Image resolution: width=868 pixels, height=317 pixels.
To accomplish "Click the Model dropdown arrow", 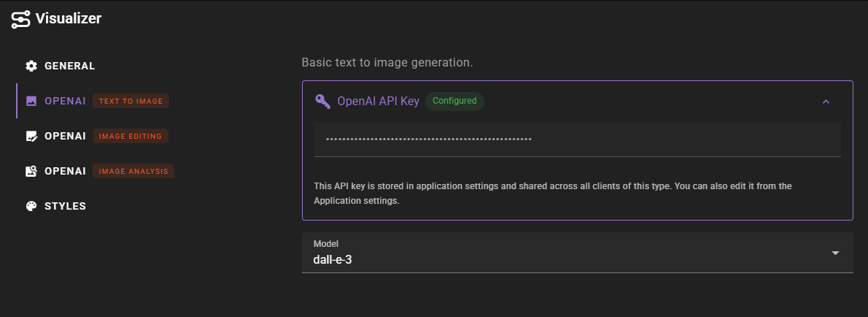I will click(x=835, y=253).
